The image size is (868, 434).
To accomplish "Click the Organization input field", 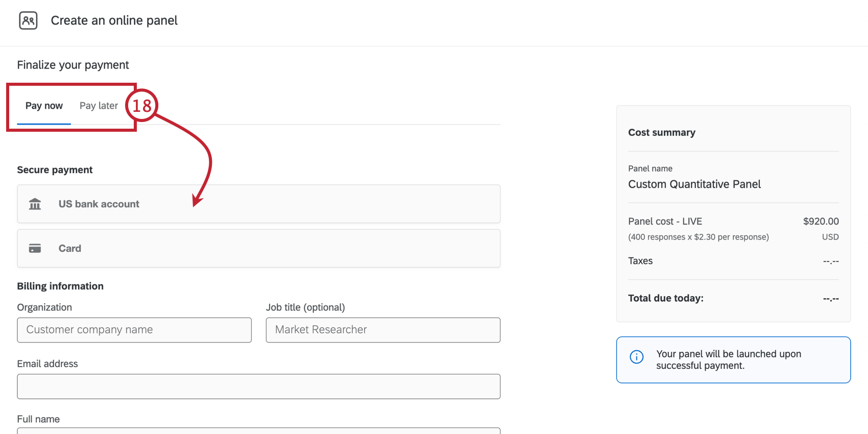I will point(134,330).
